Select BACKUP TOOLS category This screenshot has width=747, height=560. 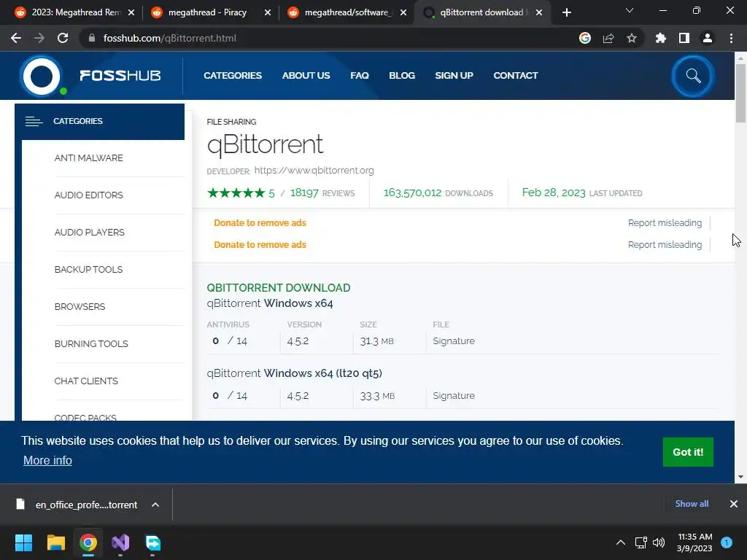[x=88, y=270]
